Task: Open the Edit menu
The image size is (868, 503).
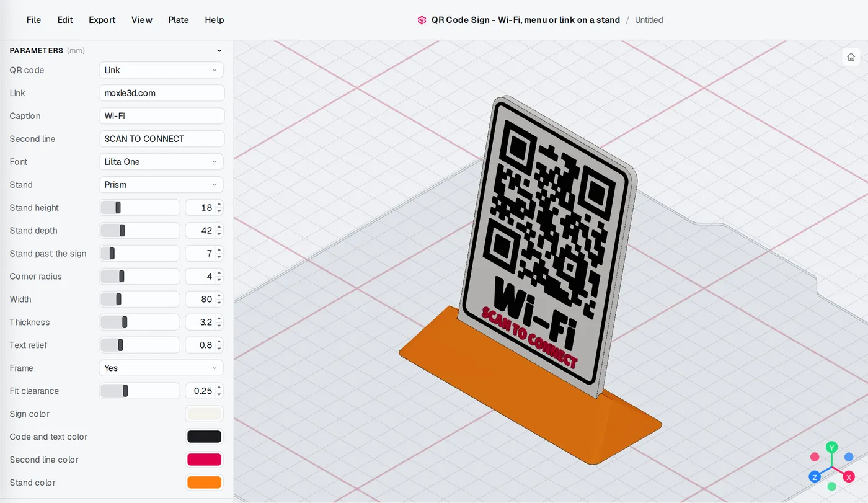Action: (65, 20)
